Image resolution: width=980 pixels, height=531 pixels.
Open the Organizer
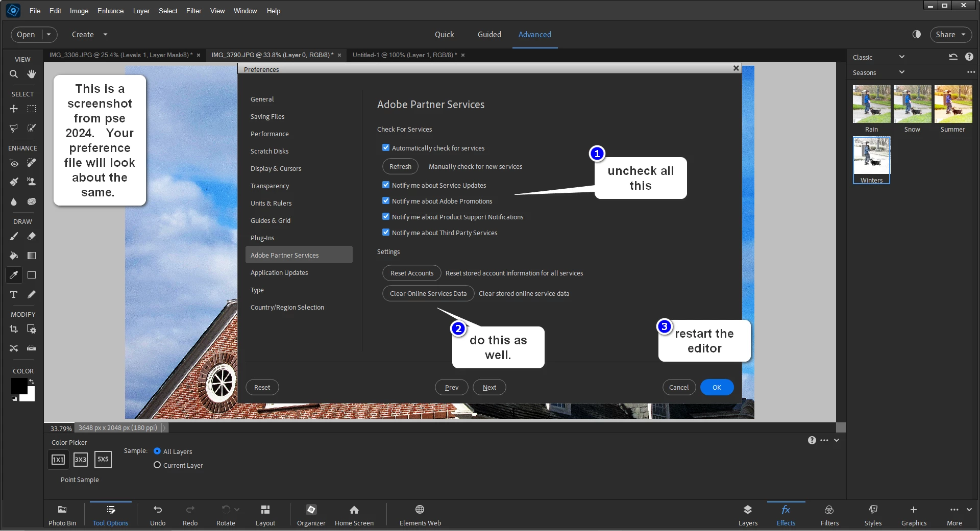pyautogui.click(x=311, y=515)
